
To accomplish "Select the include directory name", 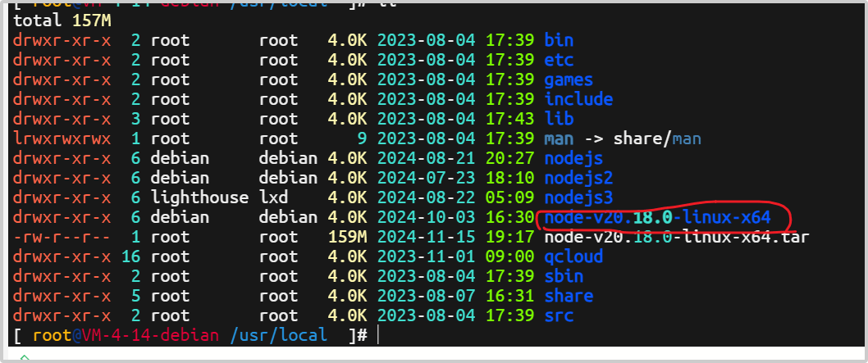I will click(x=578, y=99).
